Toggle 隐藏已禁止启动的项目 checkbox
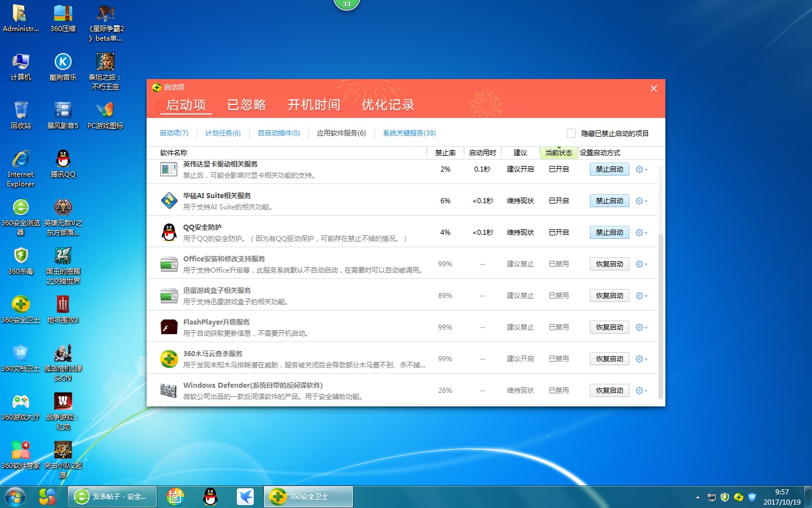The height and width of the screenshot is (508, 812). click(571, 133)
